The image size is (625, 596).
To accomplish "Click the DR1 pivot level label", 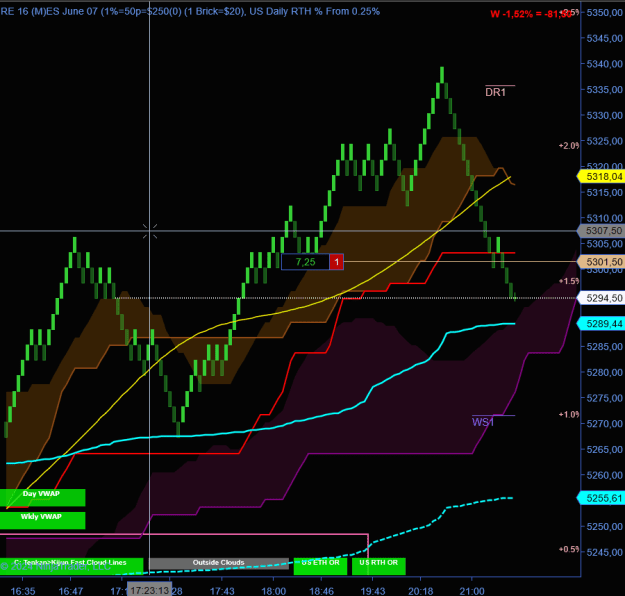I will 495,92.
